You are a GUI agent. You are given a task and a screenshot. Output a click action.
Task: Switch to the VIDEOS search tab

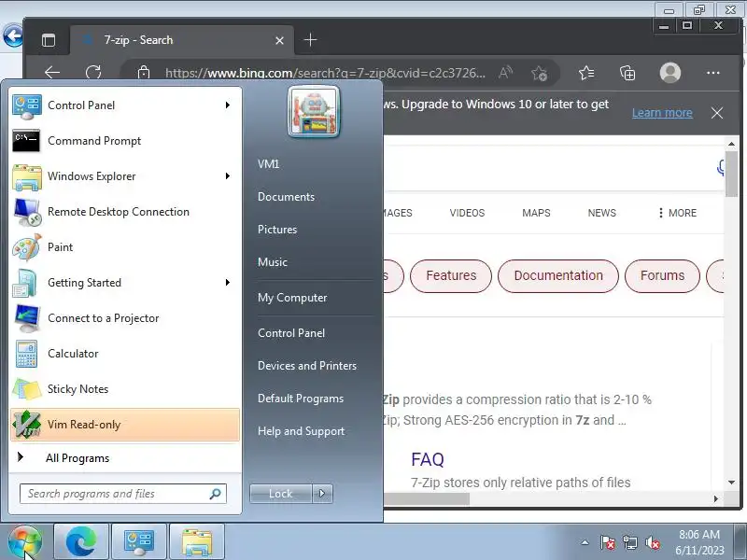[x=467, y=213]
